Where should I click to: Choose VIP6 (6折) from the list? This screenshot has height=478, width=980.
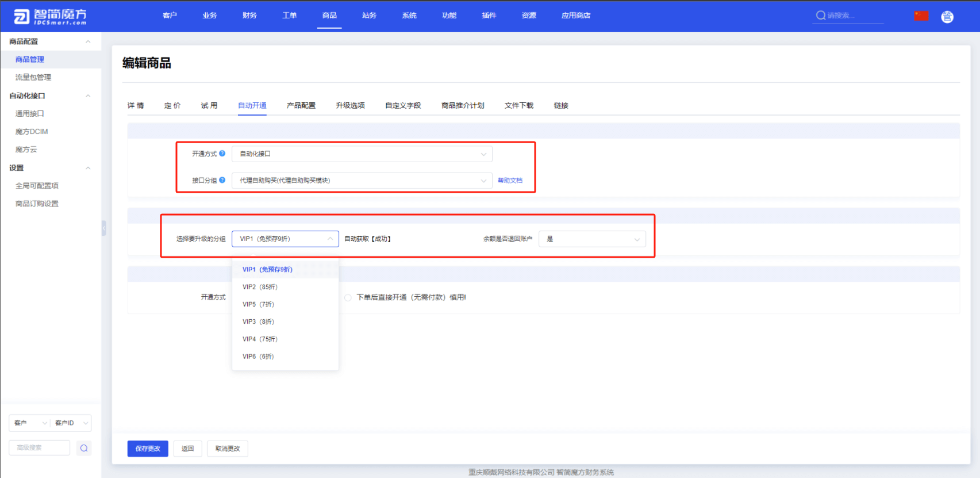click(285, 356)
